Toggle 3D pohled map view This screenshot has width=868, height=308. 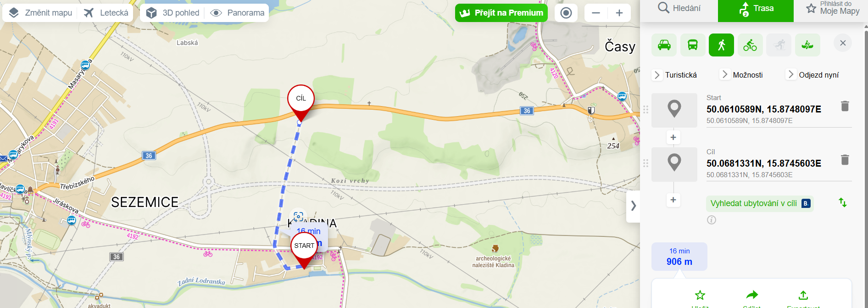(172, 13)
